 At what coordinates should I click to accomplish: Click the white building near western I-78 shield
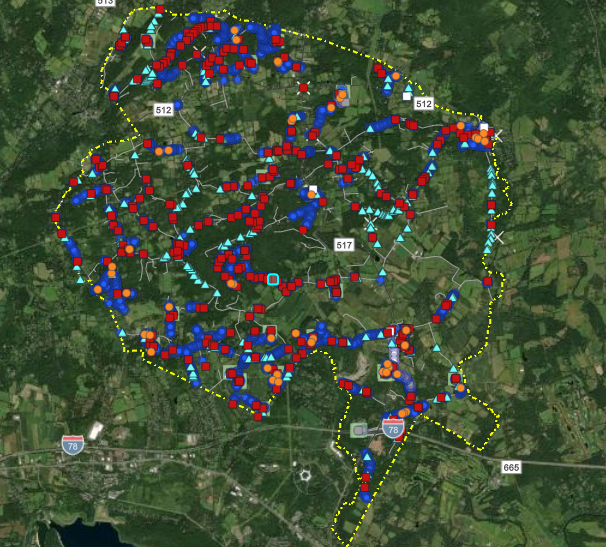tap(95, 431)
